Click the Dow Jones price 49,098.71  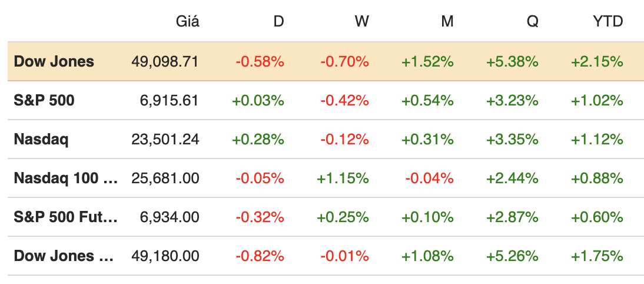165,61
